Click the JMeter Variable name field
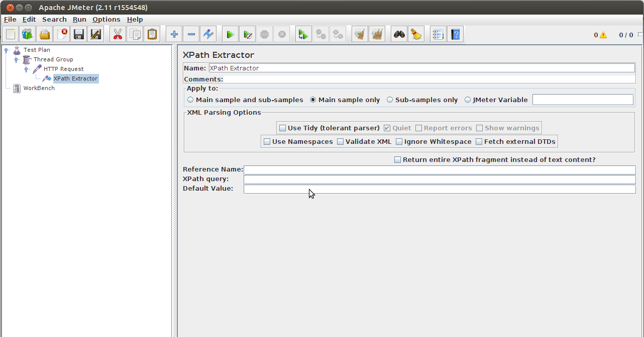 pos(583,100)
